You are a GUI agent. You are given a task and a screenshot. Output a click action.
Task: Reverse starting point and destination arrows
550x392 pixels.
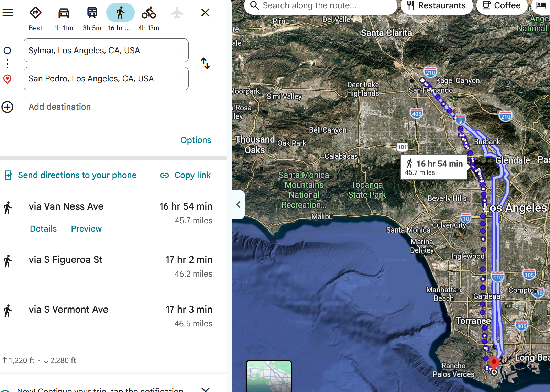click(206, 64)
